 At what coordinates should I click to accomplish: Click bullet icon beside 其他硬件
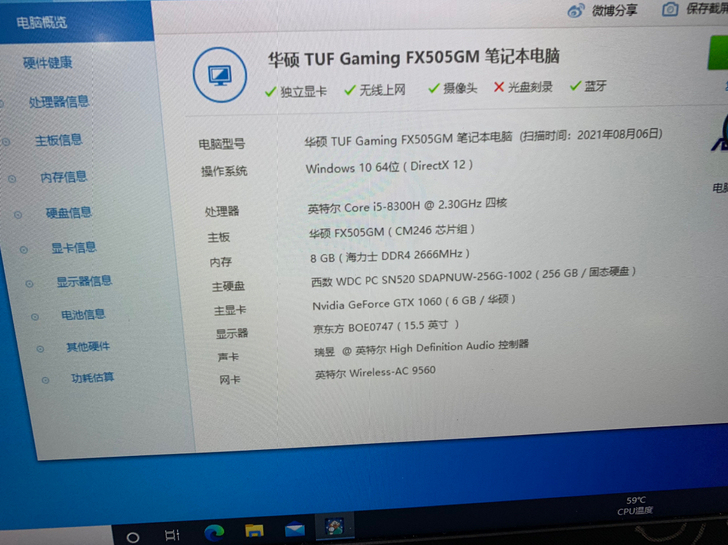click(40, 349)
